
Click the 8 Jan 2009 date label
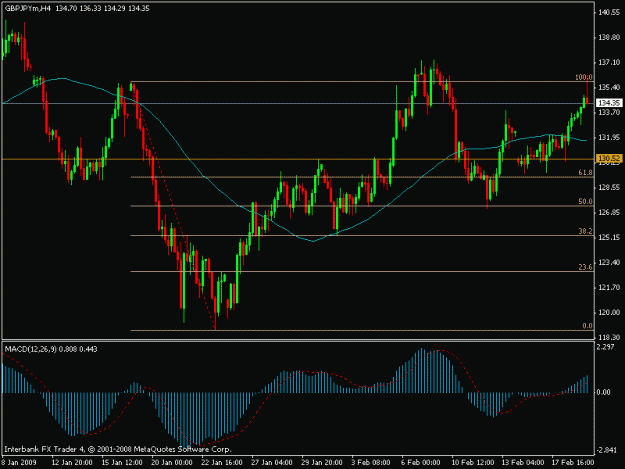point(19,463)
